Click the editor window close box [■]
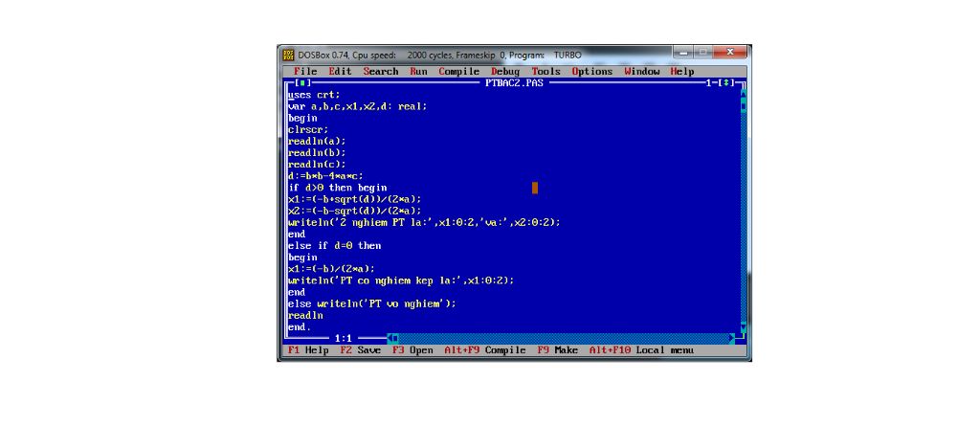 (302, 83)
